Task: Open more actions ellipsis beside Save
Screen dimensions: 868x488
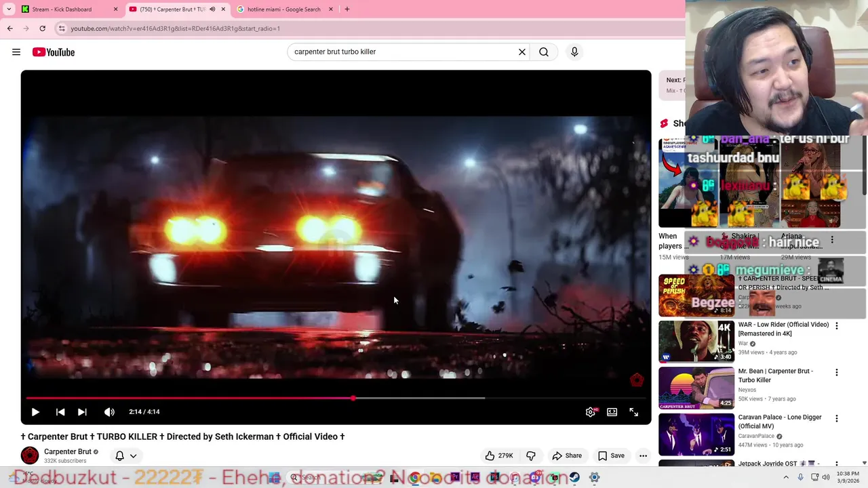Action: coord(643,455)
